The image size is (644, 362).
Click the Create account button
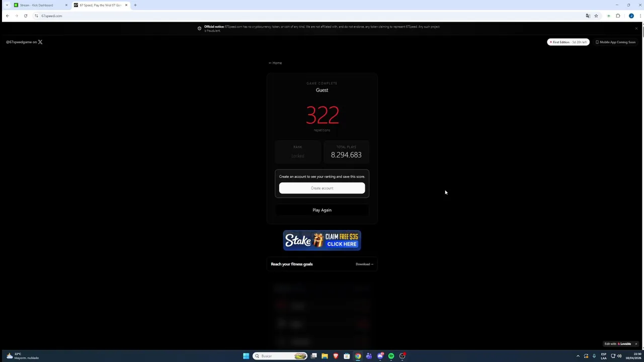pos(322,188)
